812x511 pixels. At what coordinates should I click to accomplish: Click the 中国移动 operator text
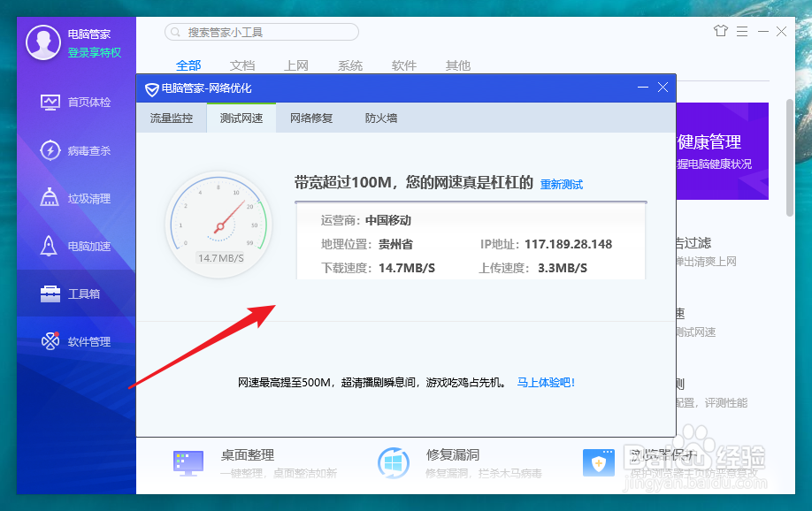pos(388,220)
